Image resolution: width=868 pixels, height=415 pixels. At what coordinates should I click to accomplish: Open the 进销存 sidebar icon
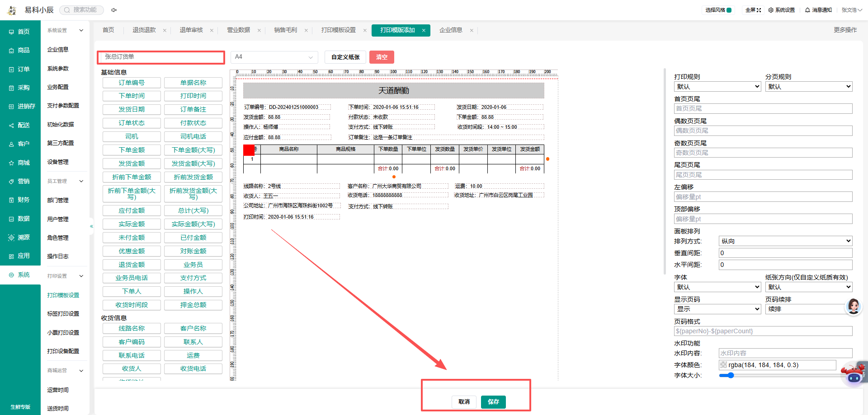(x=11, y=107)
